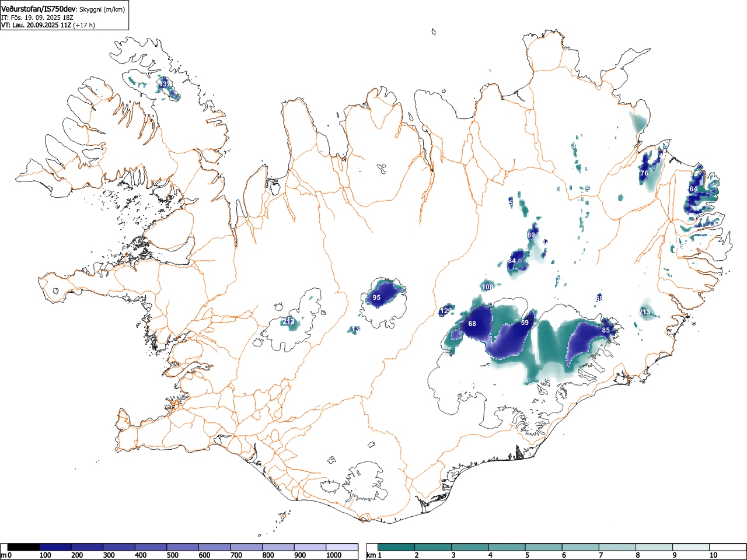Select the dark navy 100–200 m legend swatch
The image size is (747, 560).
pyautogui.click(x=55, y=547)
